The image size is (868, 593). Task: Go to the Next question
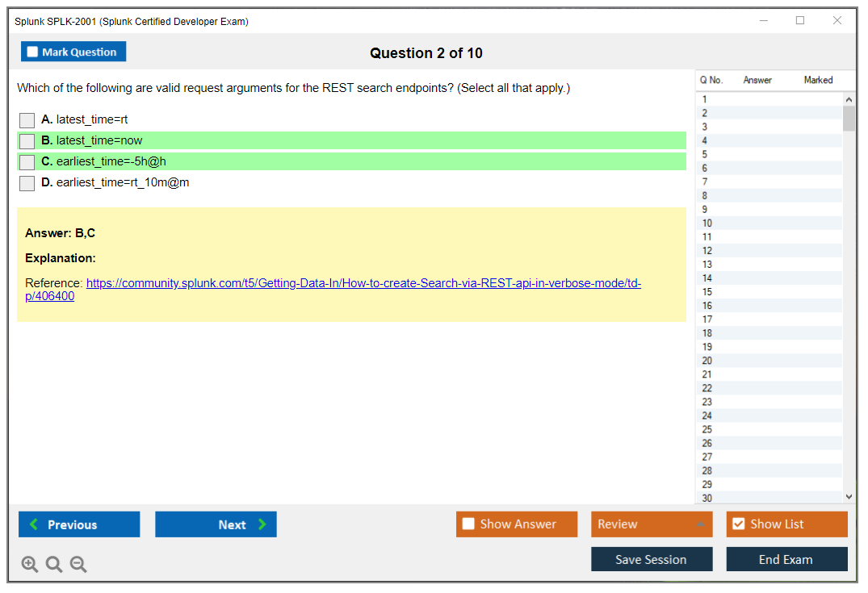216,524
